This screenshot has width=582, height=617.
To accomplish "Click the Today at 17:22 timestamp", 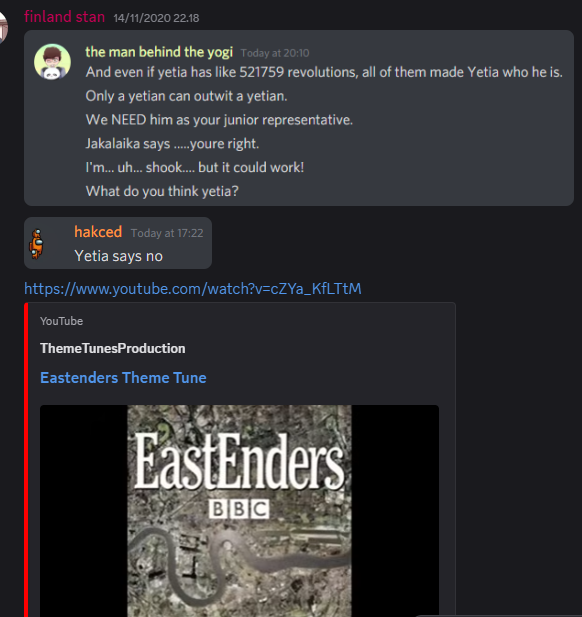I will [167, 233].
